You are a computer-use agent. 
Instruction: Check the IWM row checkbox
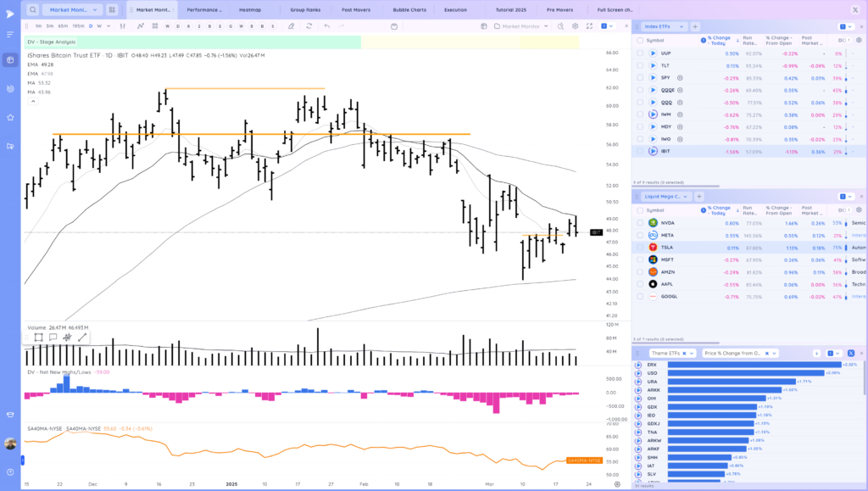(x=640, y=114)
